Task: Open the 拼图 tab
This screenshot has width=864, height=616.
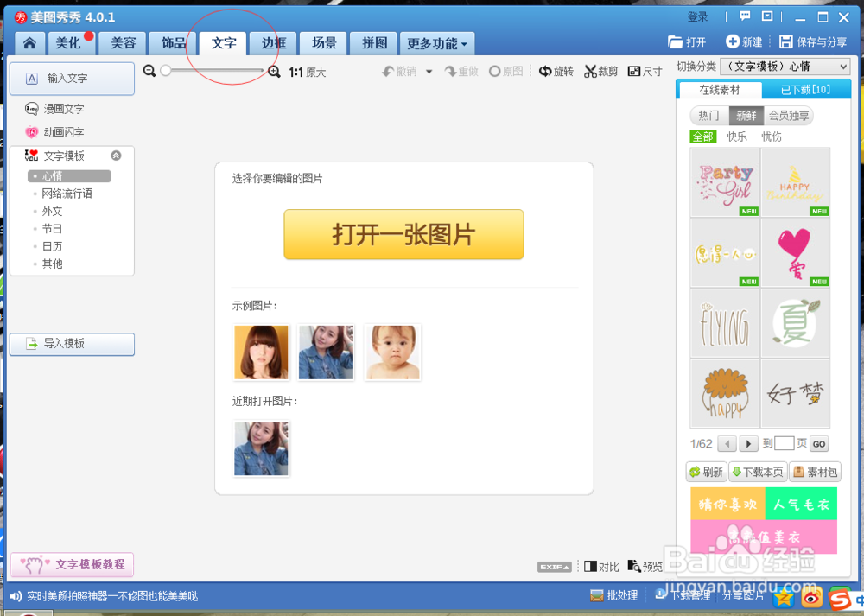Action: coord(374,43)
